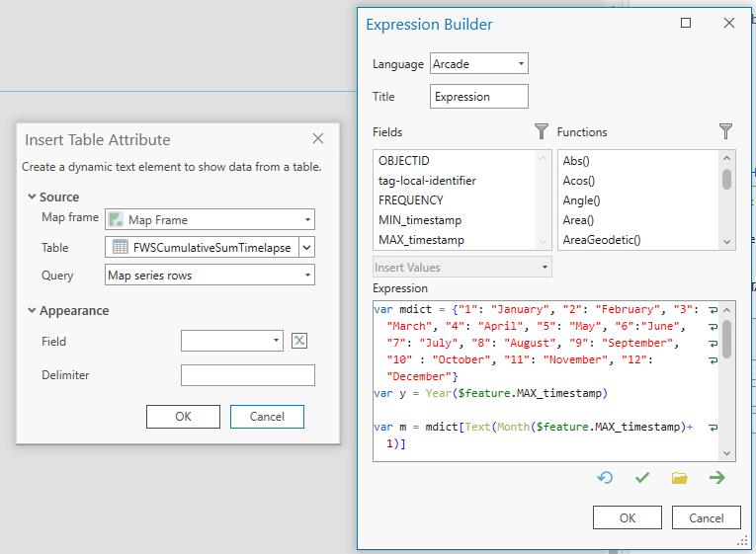Open the Language dropdown set to Arcade
756x554 pixels.
coord(479,64)
